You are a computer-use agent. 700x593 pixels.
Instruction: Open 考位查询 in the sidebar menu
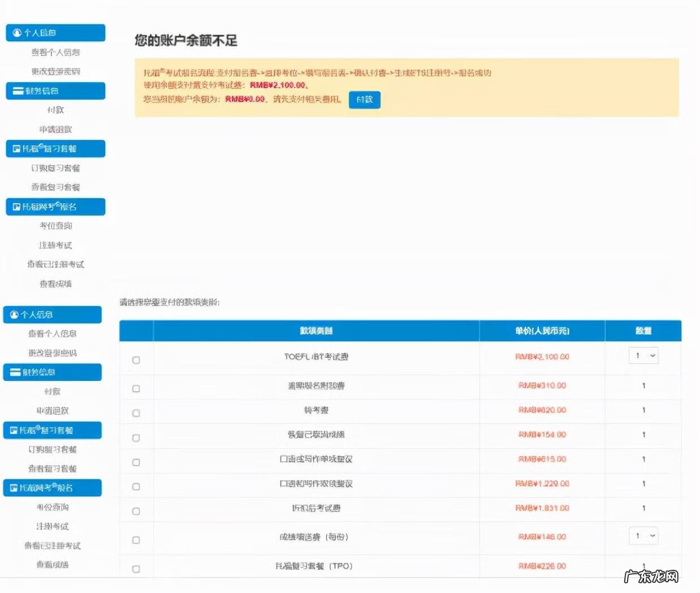[55, 225]
